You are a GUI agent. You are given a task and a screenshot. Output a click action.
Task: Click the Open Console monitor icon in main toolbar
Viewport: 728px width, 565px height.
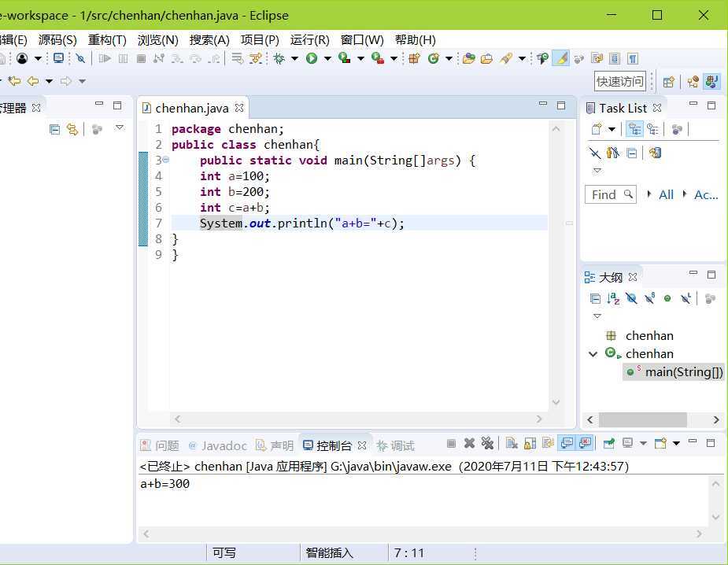click(58, 58)
